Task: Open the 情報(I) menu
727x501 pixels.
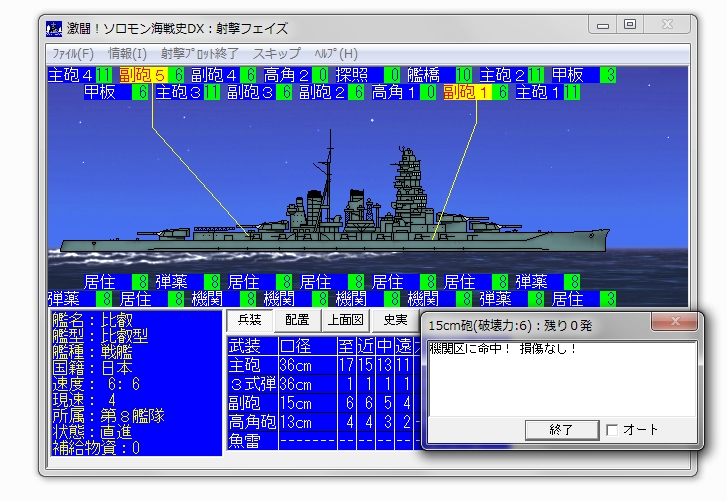Action: click(x=127, y=54)
